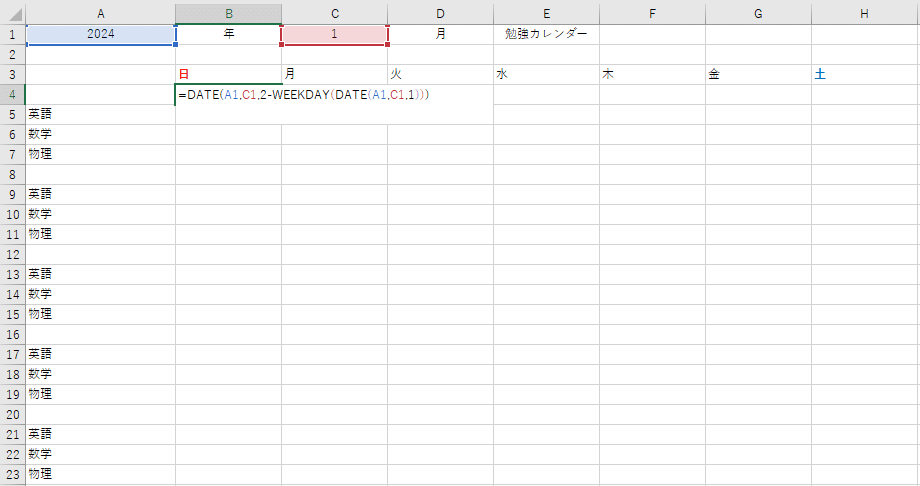This screenshot has height=486, width=920.
Task: Click 数学 in row 10
Action: (x=100, y=214)
